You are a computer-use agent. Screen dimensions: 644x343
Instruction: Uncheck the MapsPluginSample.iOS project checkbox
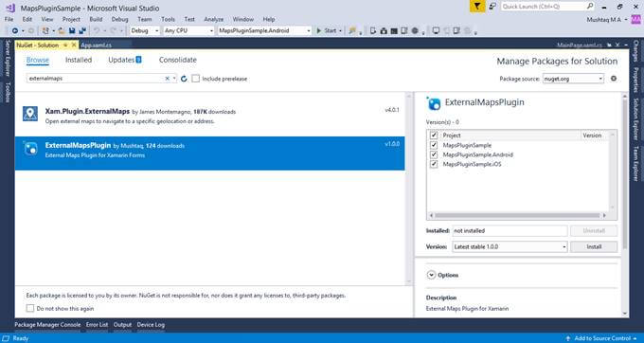pyautogui.click(x=434, y=164)
